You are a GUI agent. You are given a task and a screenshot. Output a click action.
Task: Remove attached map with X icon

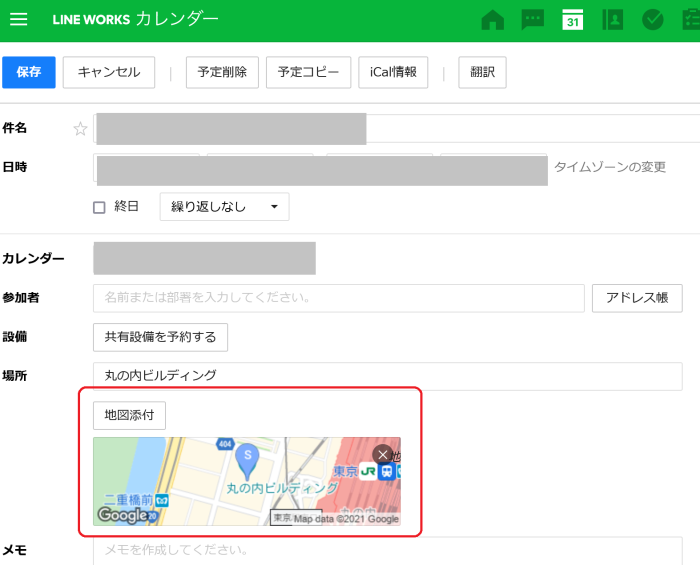[383, 455]
